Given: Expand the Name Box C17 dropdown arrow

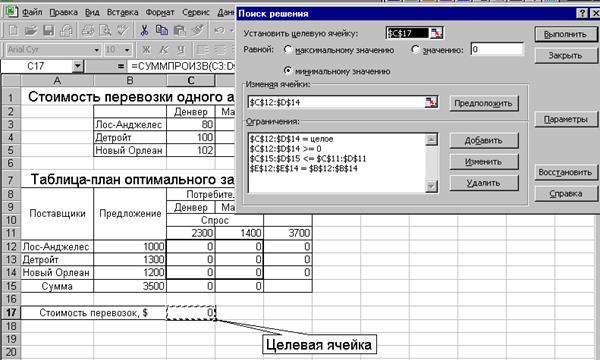Looking at the screenshot, I should pyautogui.click(x=78, y=67).
